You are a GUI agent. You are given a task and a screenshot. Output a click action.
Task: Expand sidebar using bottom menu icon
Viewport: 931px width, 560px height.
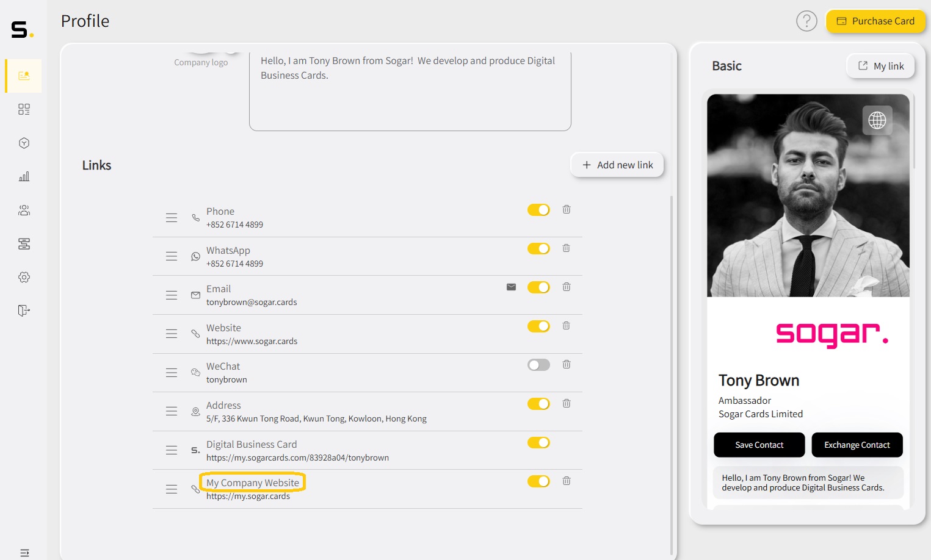click(24, 553)
